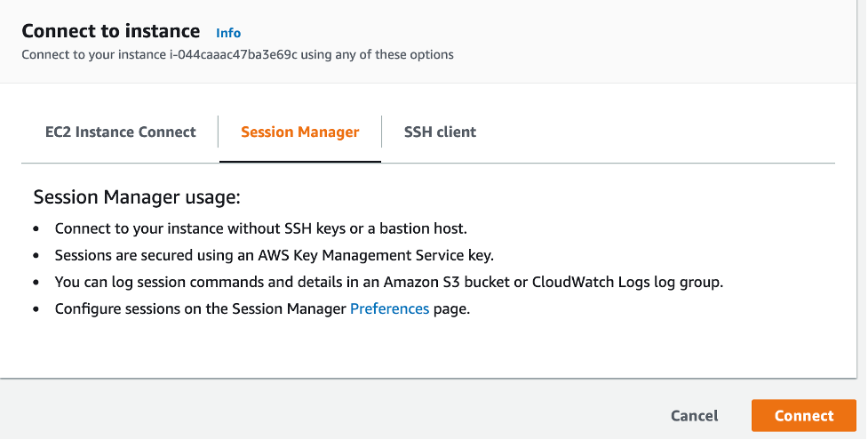The height and width of the screenshot is (440, 868).
Task: Open the Info link beside the title
Action: (228, 33)
